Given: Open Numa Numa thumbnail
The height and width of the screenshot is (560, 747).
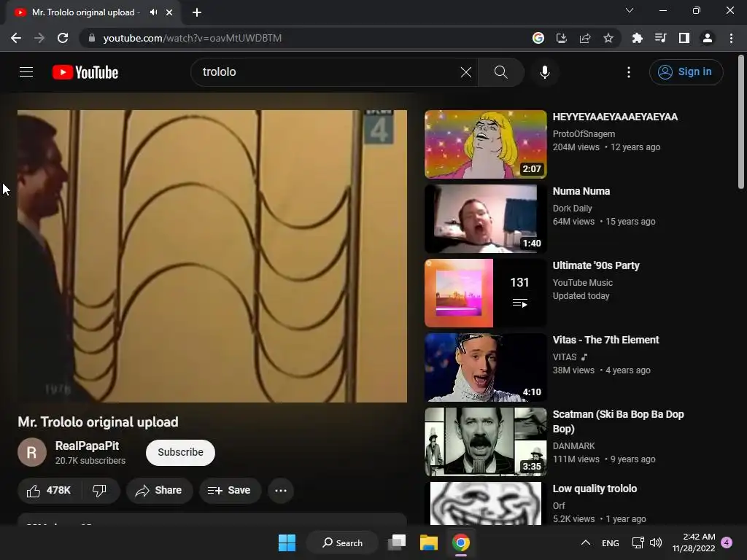Looking at the screenshot, I should [x=485, y=219].
